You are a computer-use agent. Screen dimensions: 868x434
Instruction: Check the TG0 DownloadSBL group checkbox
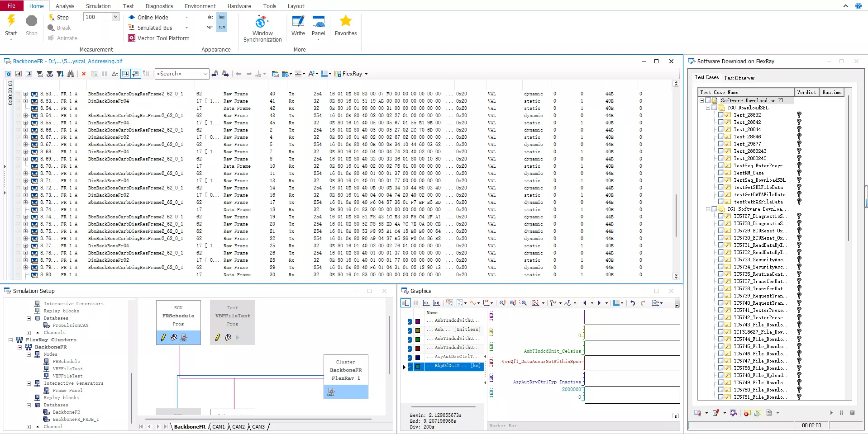714,108
